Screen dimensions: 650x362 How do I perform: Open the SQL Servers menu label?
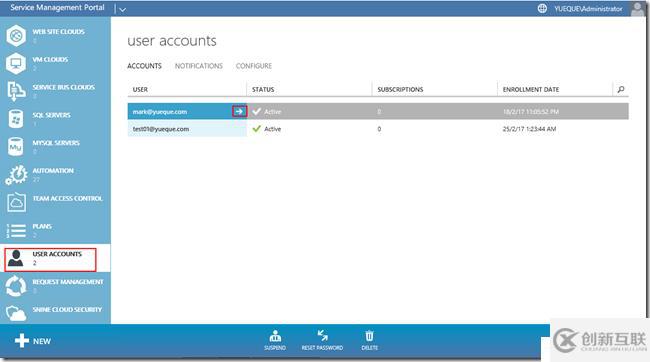coord(51,115)
